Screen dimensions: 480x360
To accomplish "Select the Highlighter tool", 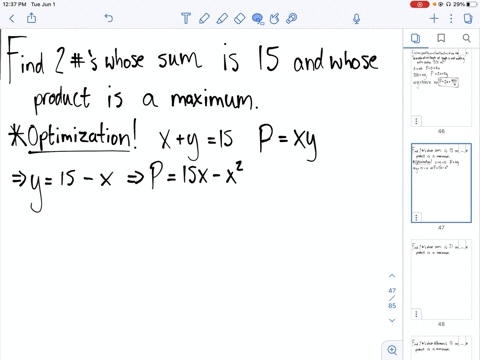I will click(222, 18).
